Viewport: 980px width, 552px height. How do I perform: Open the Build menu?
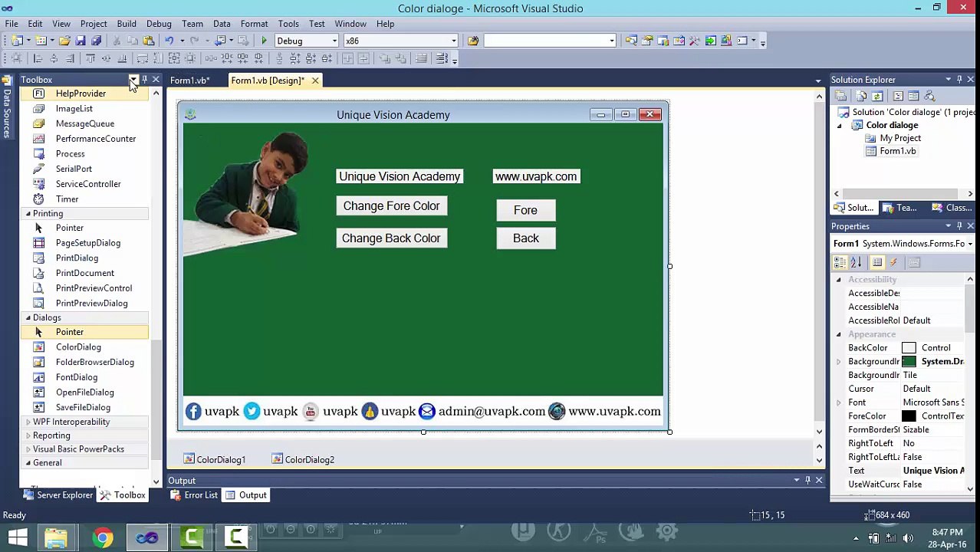point(127,24)
